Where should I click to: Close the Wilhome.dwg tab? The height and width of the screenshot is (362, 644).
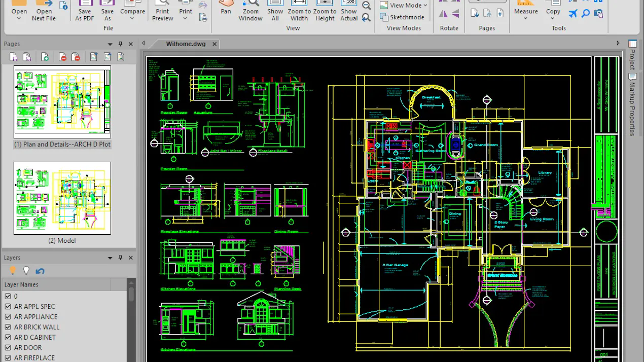214,44
